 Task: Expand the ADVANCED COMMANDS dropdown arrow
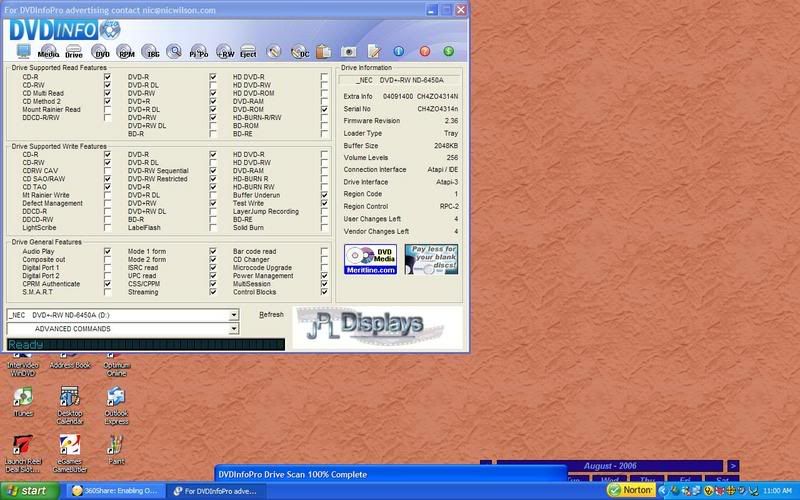234,329
